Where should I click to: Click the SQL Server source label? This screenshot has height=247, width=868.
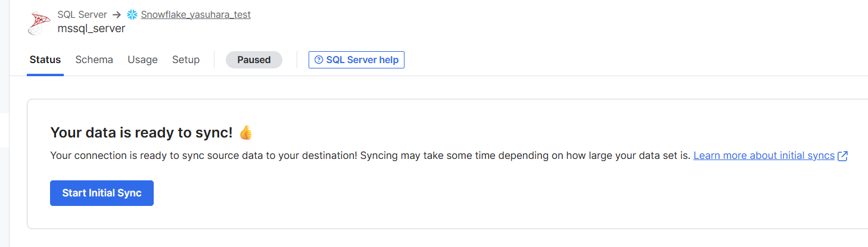pos(82,15)
